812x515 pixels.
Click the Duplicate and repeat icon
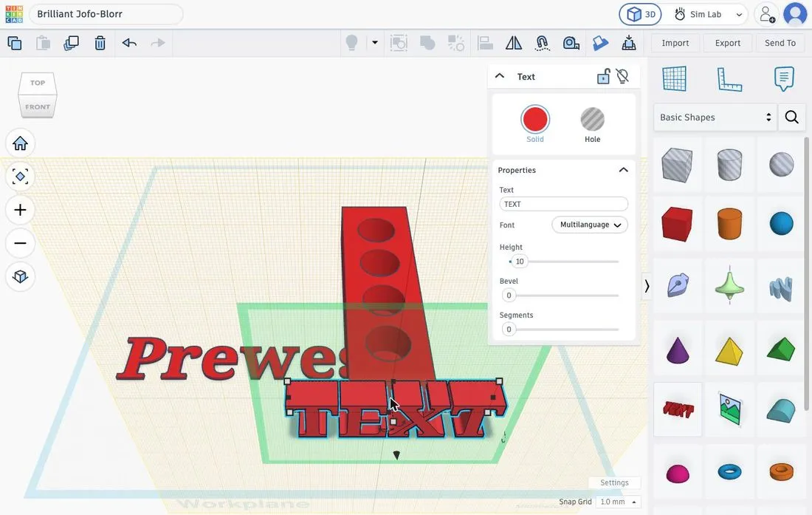pyautogui.click(x=71, y=43)
